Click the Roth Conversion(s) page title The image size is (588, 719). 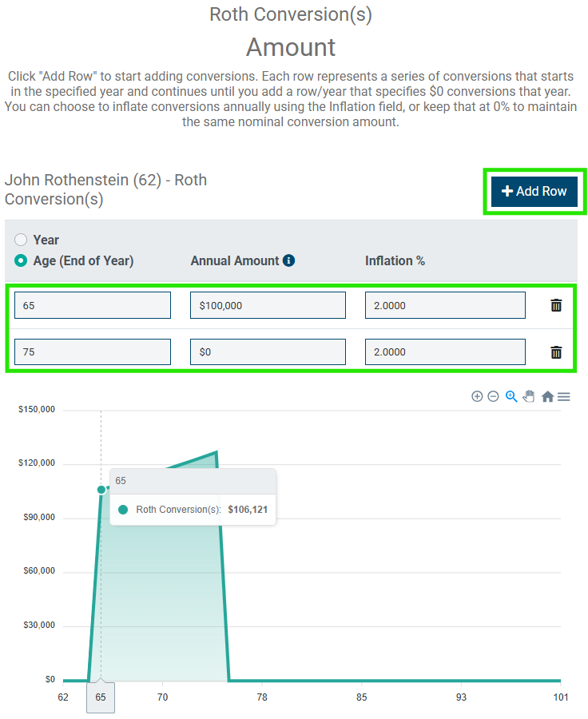[x=291, y=14]
